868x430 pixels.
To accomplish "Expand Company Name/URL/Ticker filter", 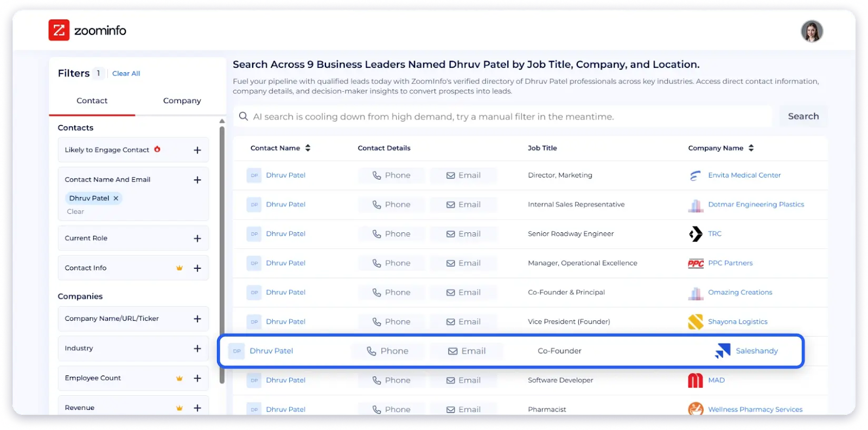I will [197, 319].
